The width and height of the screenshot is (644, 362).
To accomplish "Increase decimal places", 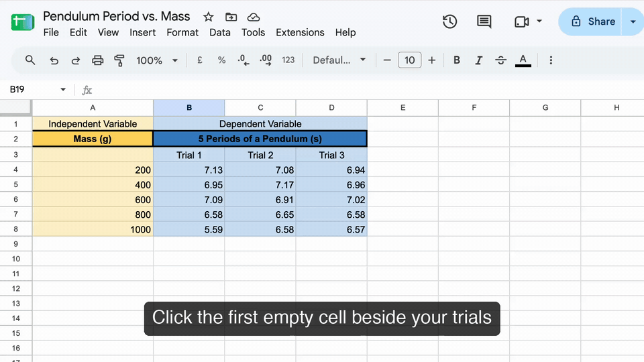I will (x=266, y=60).
